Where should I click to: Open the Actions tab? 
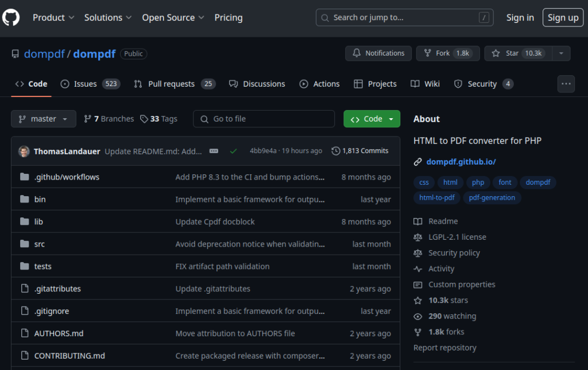(319, 84)
